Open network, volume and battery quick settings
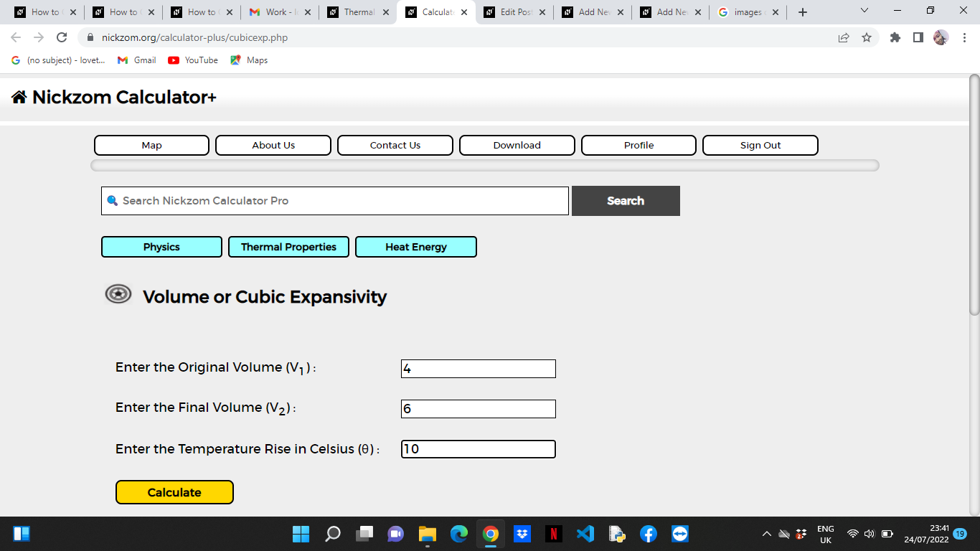The height and width of the screenshot is (551, 980). pos(870,534)
